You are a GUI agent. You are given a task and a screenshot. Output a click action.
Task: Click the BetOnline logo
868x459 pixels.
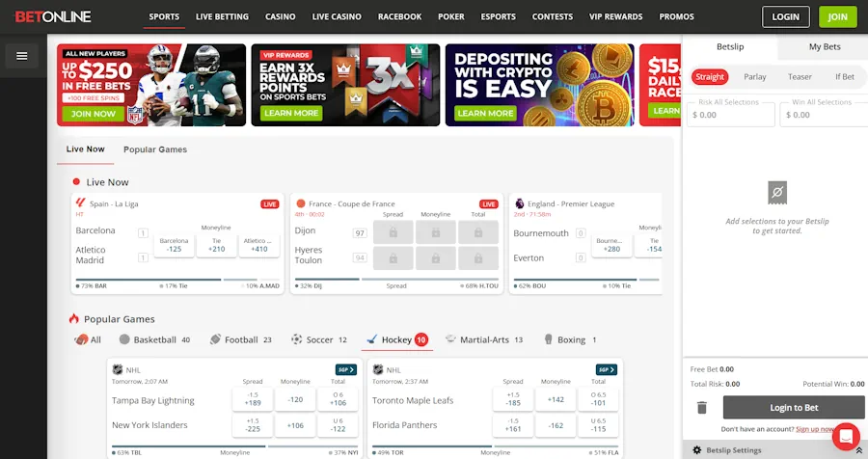coord(53,16)
